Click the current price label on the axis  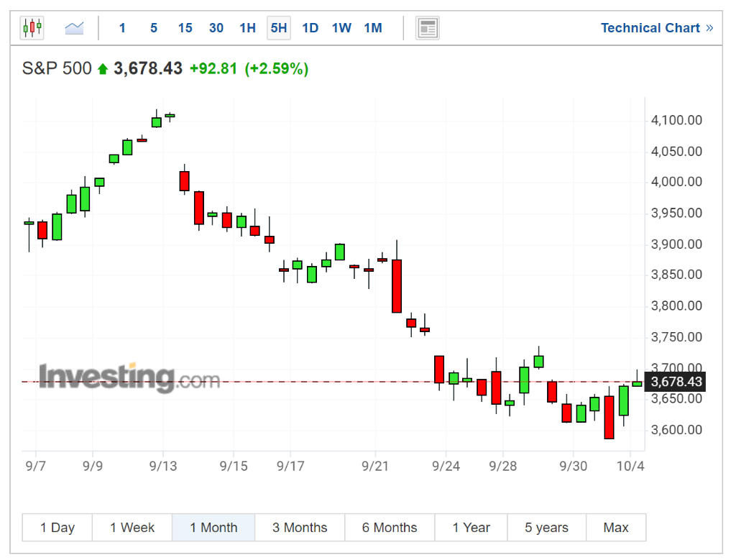coord(676,382)
